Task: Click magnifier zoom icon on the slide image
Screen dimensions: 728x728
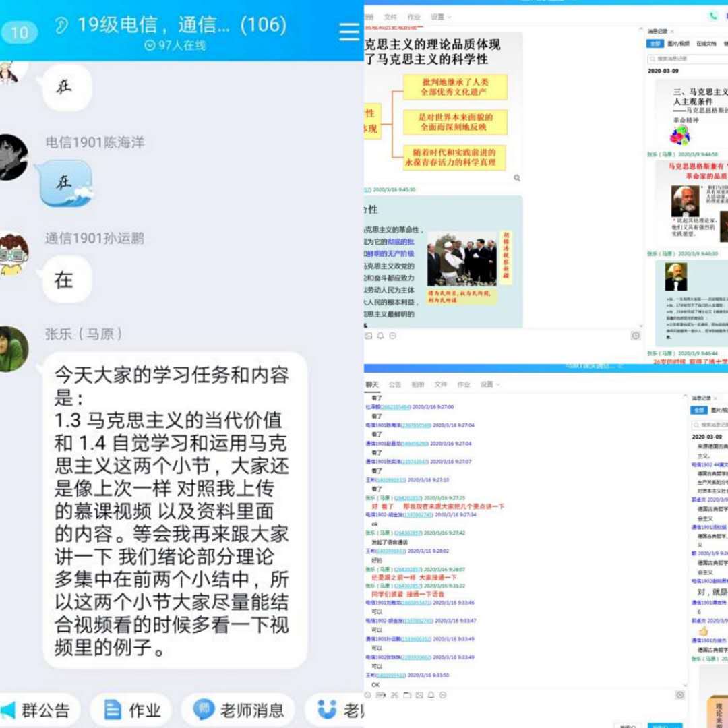Action: click(x=517, y=178)
